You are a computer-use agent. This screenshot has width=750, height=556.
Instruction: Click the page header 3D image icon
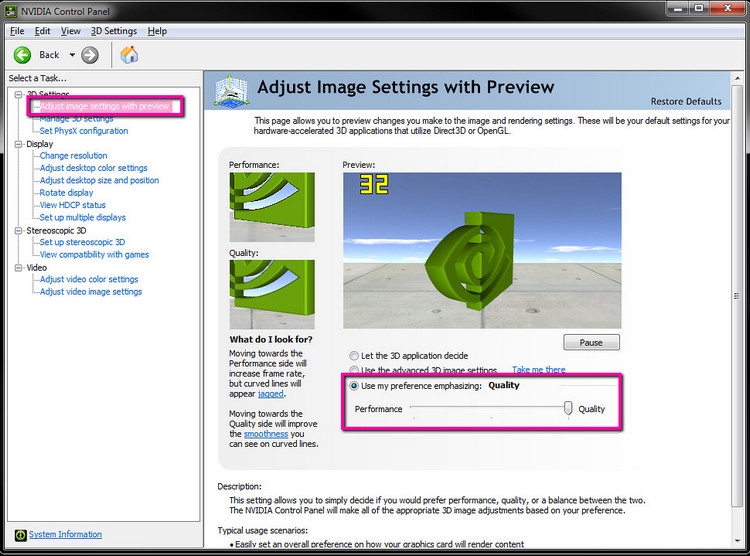(x=232, y=90)
